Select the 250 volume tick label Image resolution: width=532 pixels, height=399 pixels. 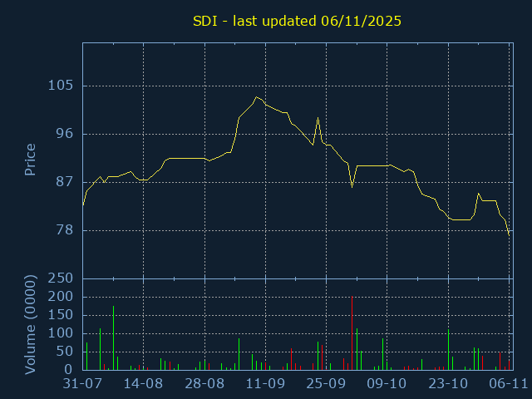61,278
